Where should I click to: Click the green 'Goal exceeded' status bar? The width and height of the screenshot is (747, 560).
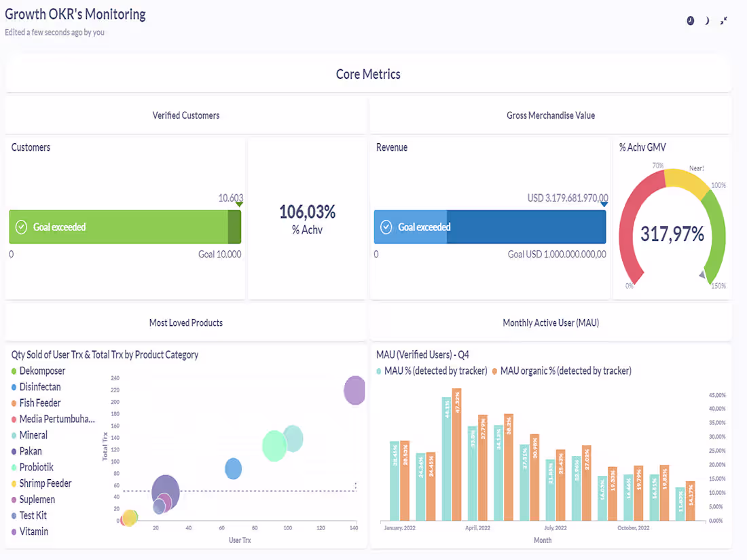point(125,227)
